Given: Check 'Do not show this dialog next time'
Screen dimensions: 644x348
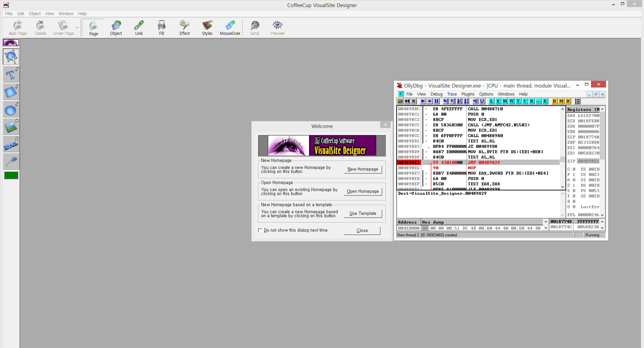Looking at the screenshot, I should coord(260,230).
